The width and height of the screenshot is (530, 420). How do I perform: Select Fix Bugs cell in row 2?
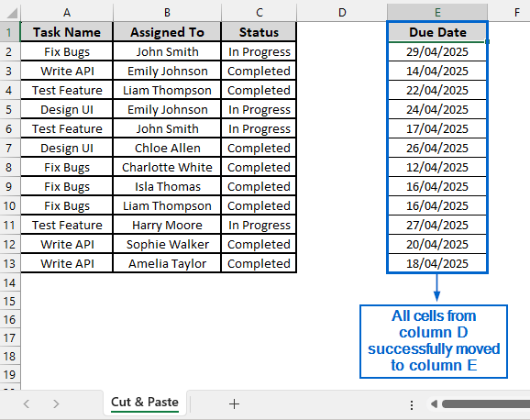click(x=67, y=51)
